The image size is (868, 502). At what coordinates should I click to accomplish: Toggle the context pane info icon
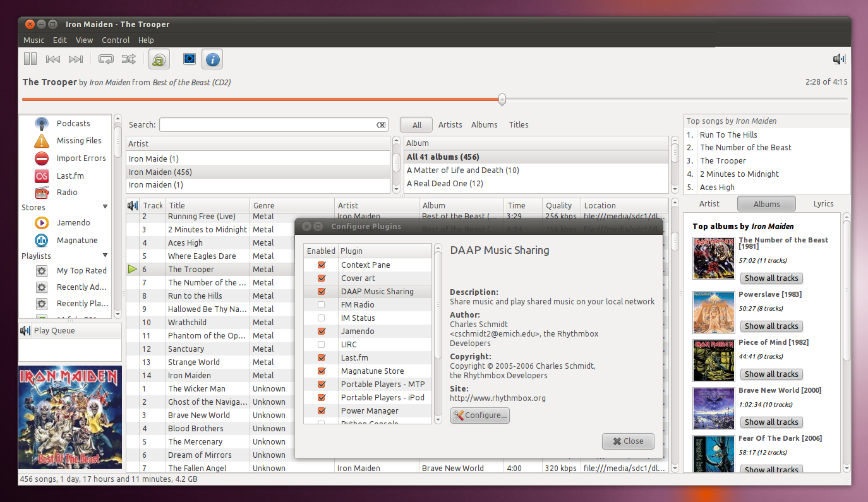point(212,59)
